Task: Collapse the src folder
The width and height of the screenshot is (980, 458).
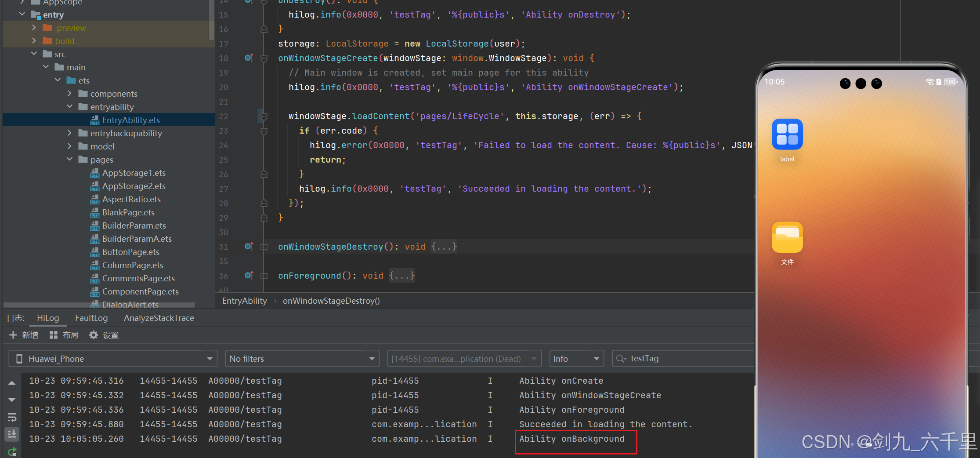Action: [34, 54]
